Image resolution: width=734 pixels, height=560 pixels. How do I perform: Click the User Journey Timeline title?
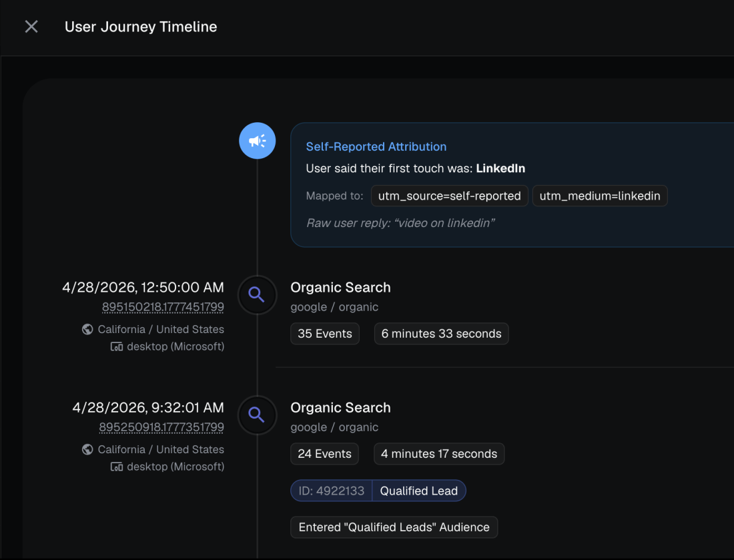pos(141,27)
